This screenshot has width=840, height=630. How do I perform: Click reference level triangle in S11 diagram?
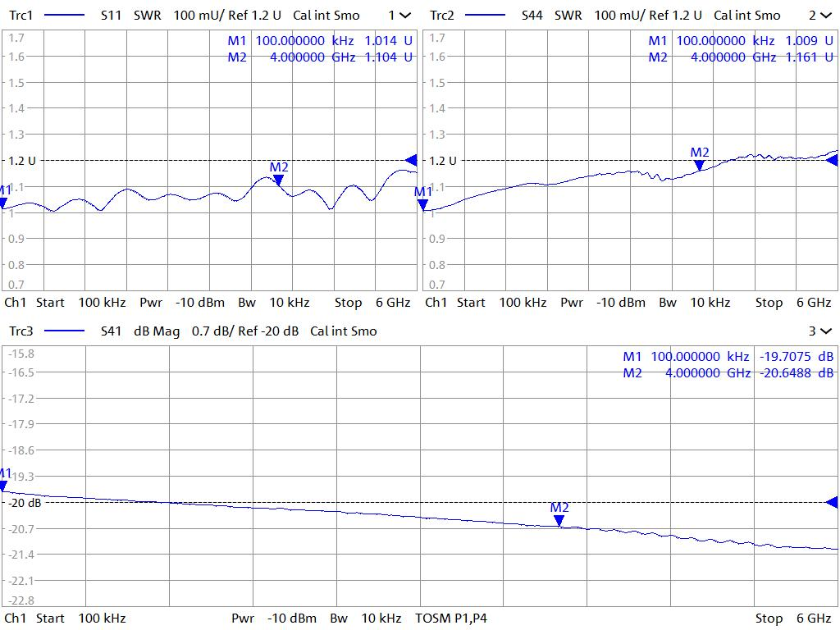tap(412, 160)
